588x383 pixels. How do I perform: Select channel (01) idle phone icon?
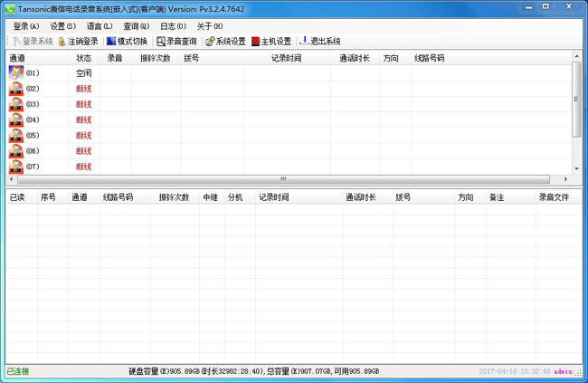[16, 72]
